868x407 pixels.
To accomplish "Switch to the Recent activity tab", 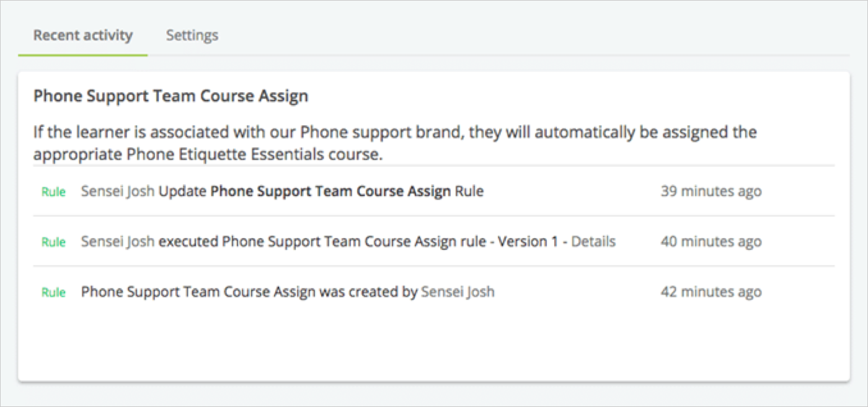I will pyautogui.click(x=83, y=35).
